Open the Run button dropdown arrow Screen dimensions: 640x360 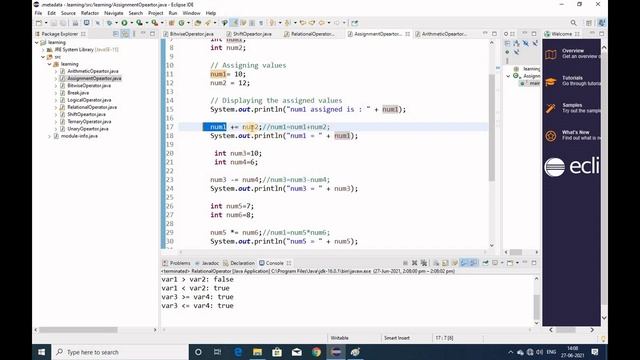pyautogui.click(x=131, y=23)
